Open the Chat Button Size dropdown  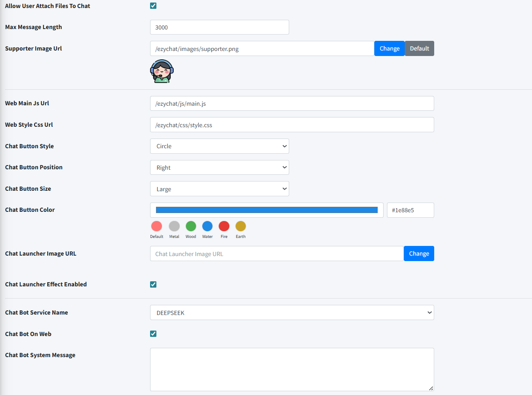tap(220, 189)
